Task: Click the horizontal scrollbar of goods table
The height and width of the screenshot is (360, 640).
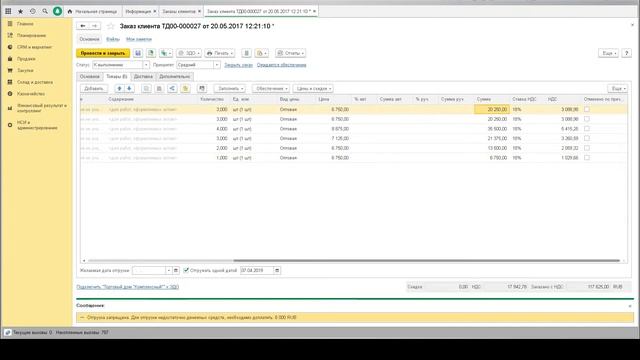Action: point(427,260)
